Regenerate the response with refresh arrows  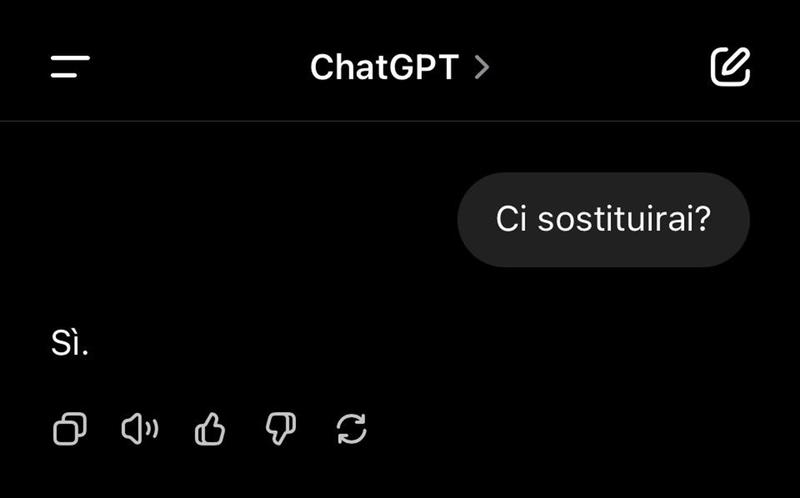(352, 429)
